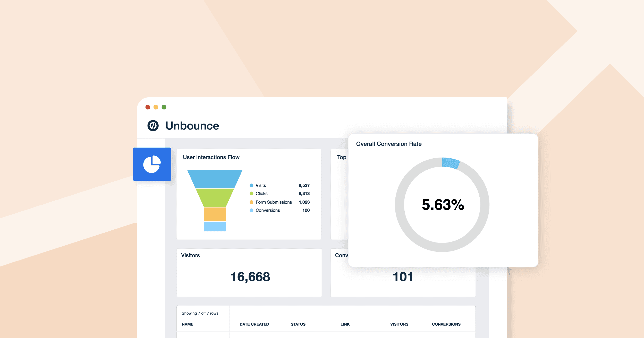Screen dimensions: 644x338
Task: Switch to the User Interactions Flow panel
Action: click(211, 157)
